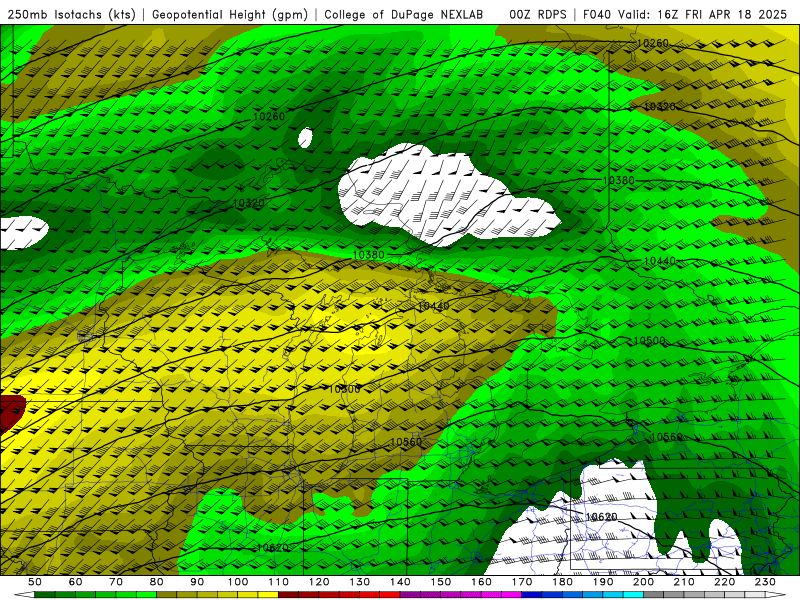Viewport: 800px width, 600px height.
Task: Click the '140' value on the color scale
Action: point(400,582)
